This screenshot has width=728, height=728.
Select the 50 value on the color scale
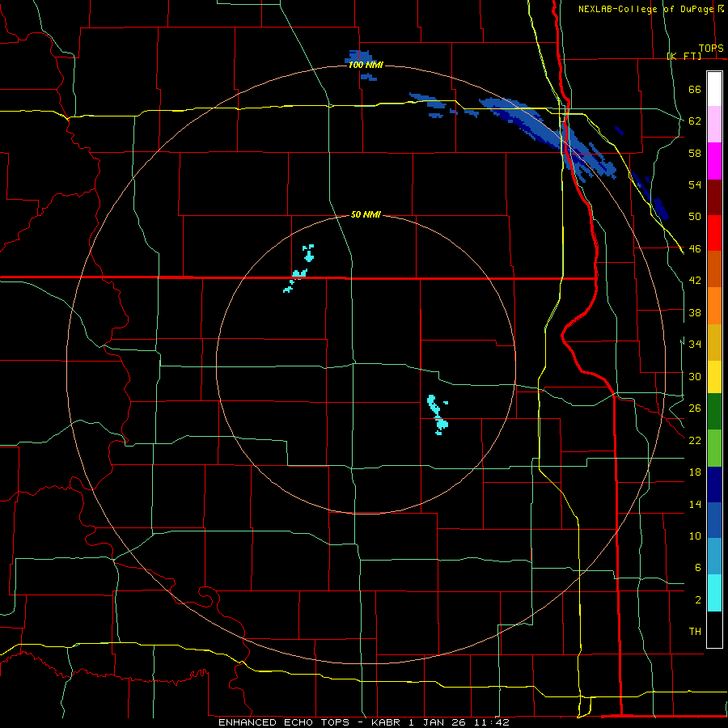coord(695,217)
